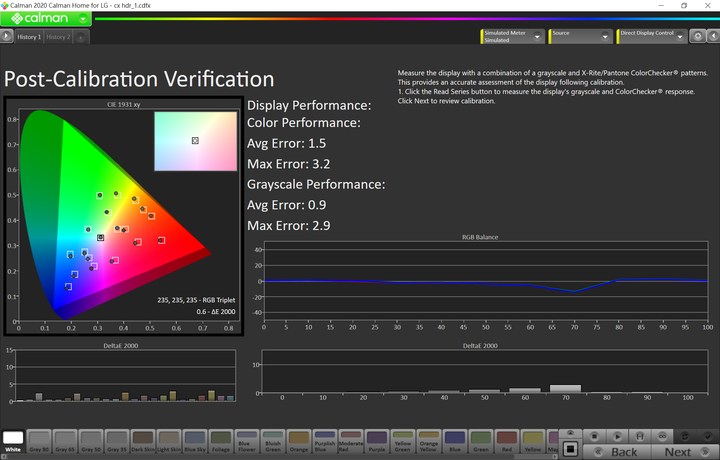Select the Bluish Green patch

[273, 442]
